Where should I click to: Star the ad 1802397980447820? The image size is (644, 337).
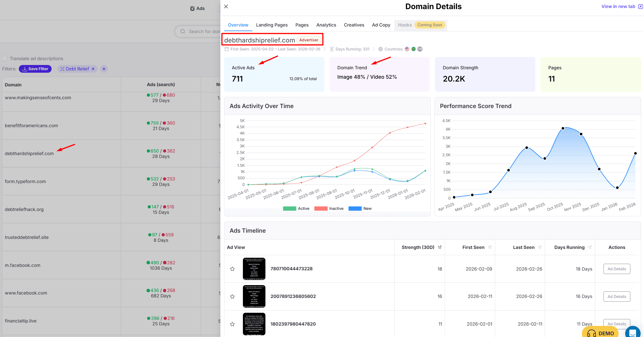coord(232,324)
